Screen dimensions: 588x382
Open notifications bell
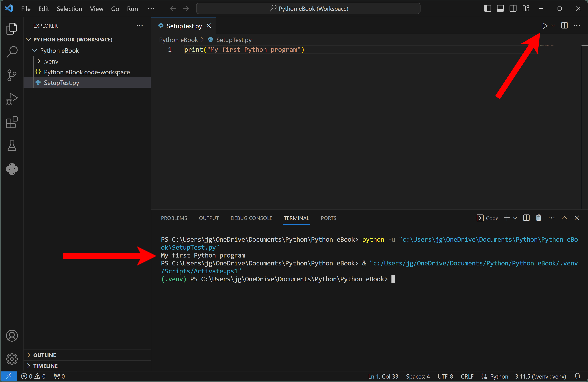(x=577, y=376)
